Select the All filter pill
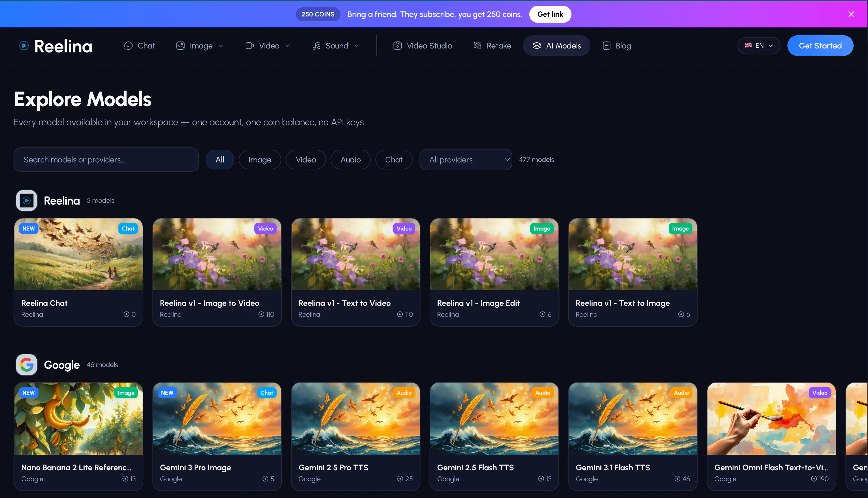868x498 pixels. coord(220,160)
